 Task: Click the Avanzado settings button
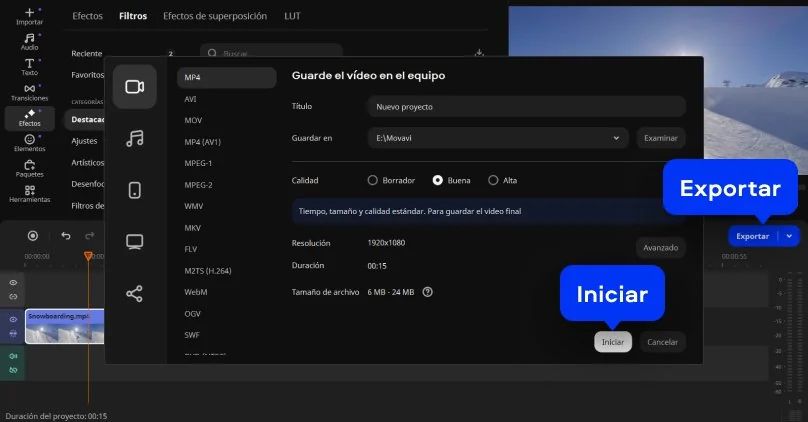click(x=660, y=247)
